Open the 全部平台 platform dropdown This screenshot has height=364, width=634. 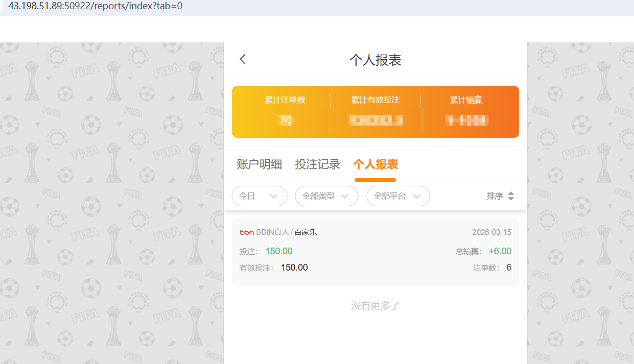click(398, 196)
